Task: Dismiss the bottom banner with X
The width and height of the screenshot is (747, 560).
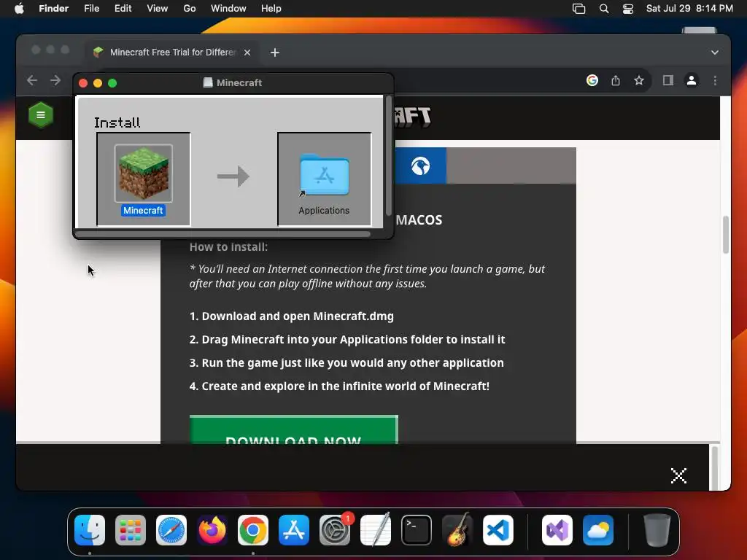Action: coord(678,475)
